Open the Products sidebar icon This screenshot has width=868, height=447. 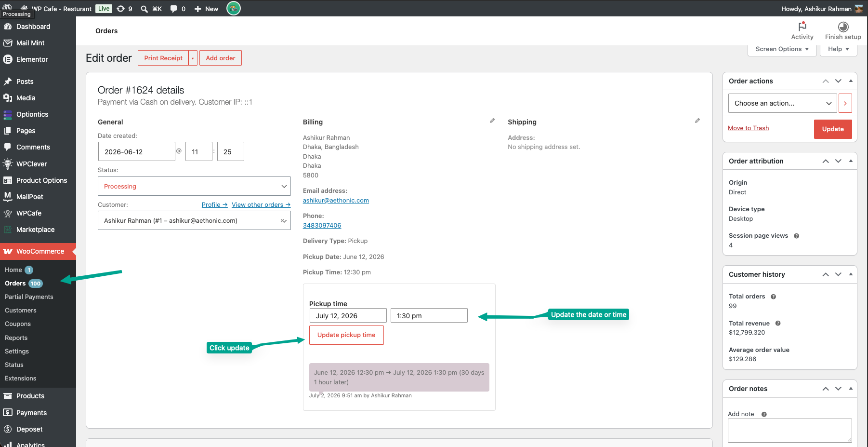pyautogui.click(x=8, y=396)
